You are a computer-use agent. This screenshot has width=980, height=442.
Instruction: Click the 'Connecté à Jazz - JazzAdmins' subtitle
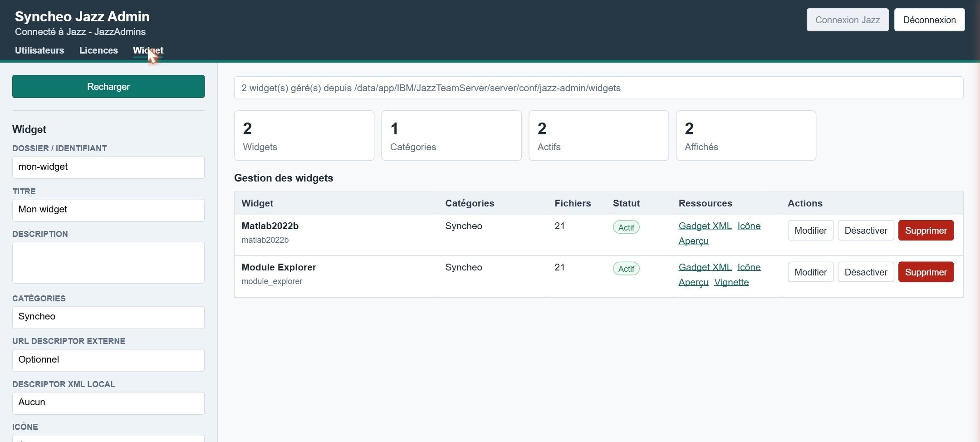click(80, 32)
